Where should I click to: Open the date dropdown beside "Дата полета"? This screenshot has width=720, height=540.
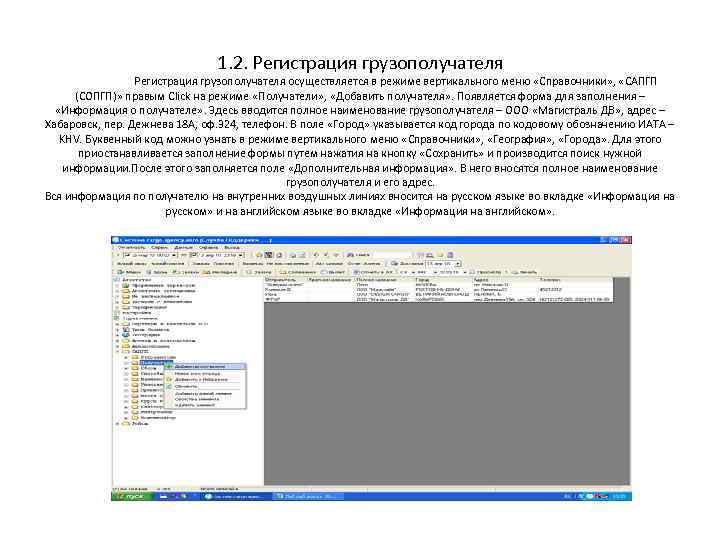pos(458,264)
